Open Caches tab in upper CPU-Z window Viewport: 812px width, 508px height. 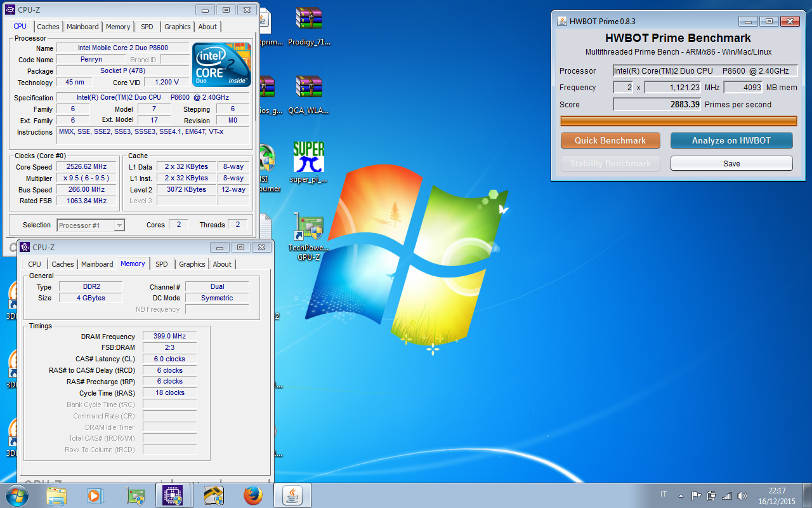[x=48, y=27]
